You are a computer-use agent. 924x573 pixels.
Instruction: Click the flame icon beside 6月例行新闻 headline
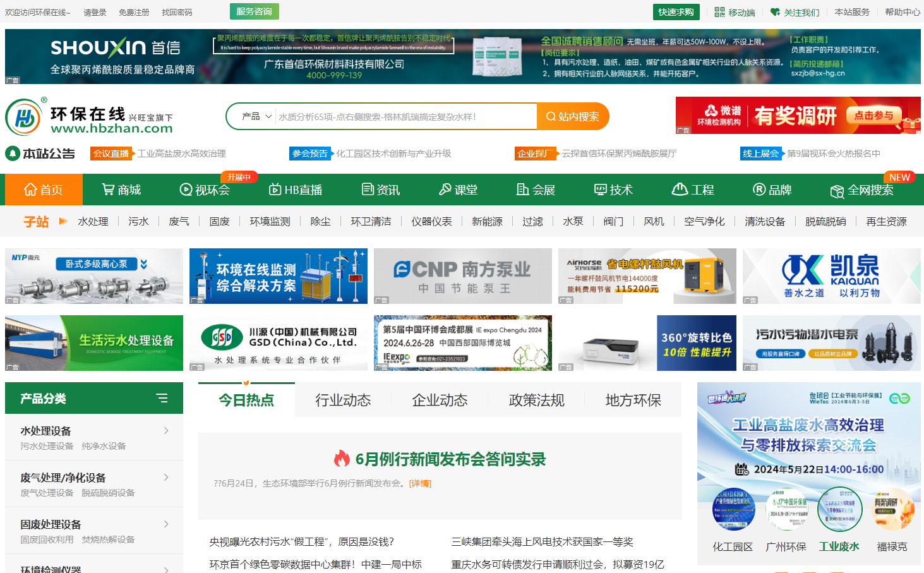(x=342, y=459)
